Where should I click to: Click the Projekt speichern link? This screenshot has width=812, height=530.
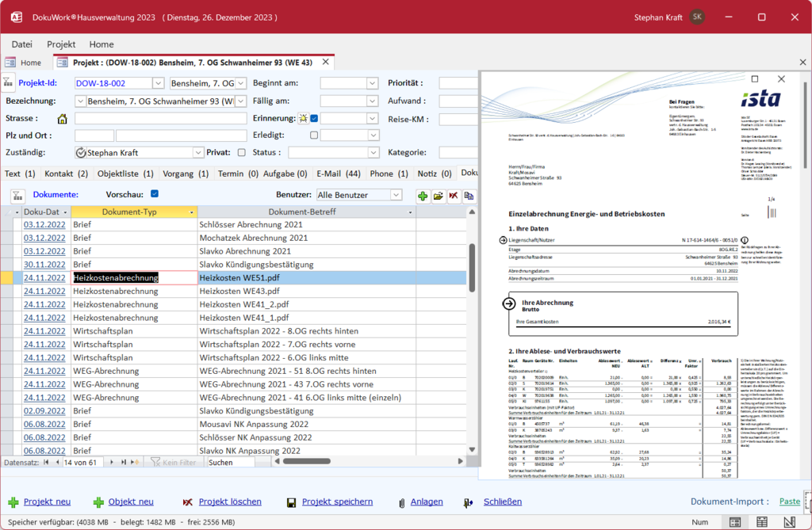pos(337,501)
